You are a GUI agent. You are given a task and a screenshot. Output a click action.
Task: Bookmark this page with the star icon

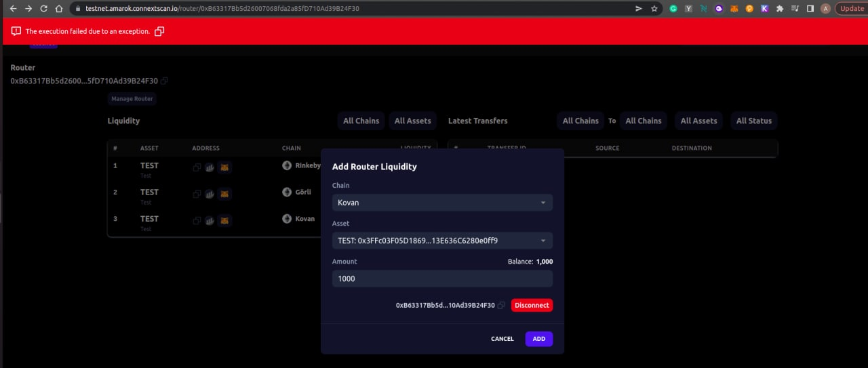pyautogui.click(x=654, y=9)
